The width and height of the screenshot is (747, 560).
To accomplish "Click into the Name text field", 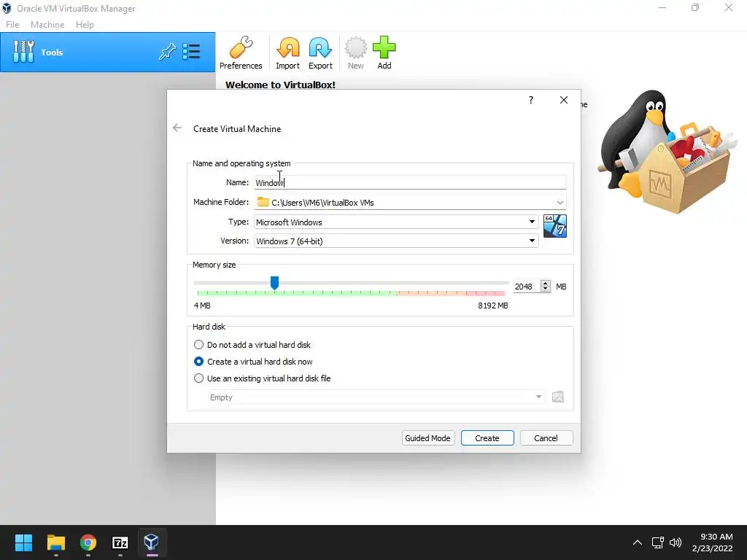I will point(410,182).
